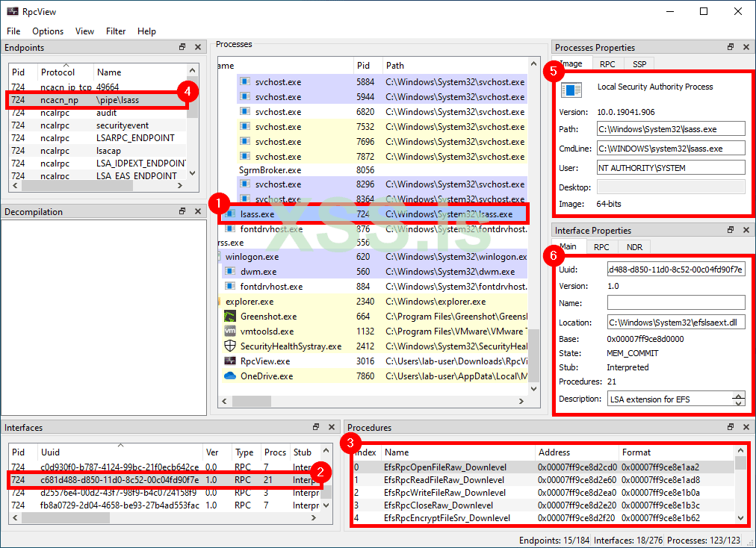Undock the Endpoints panel
The height and width of the screenshot is (548, 756).
(x=182, y=47)
